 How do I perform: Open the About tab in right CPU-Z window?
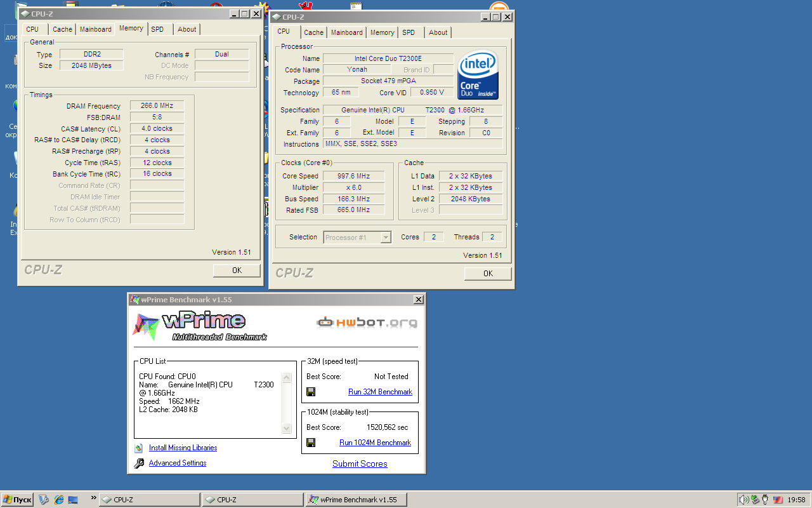pos(438,32)
